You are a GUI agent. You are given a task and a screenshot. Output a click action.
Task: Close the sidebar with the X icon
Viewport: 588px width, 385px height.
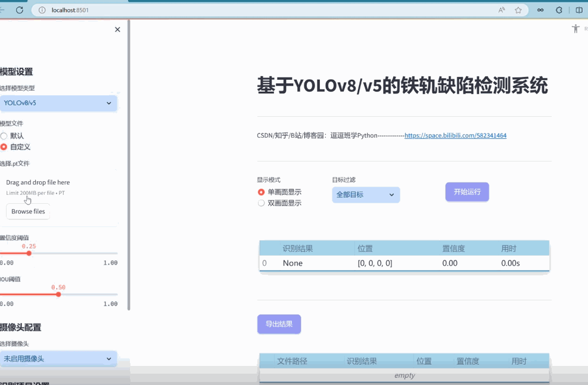117,29
